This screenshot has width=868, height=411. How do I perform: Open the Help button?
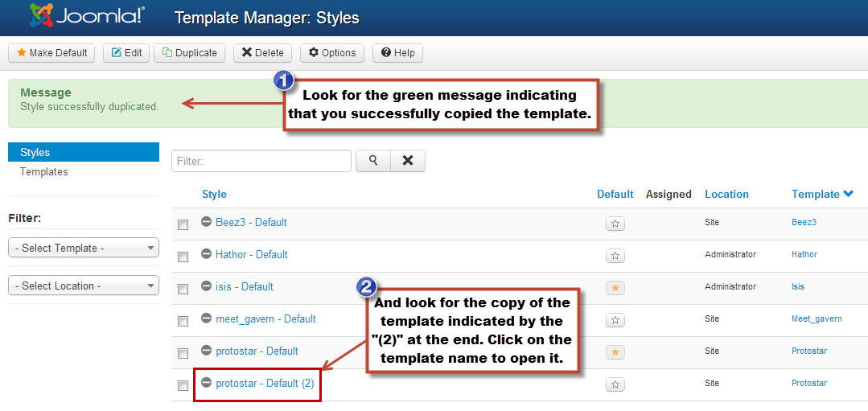[398, 53]
